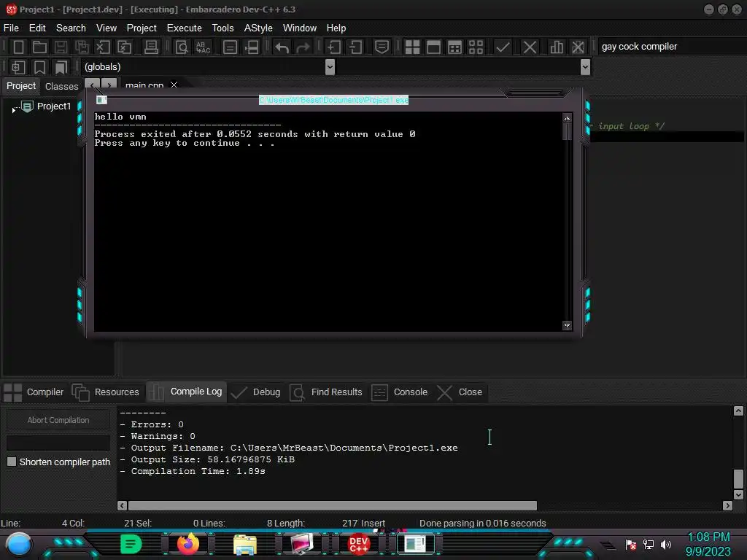Click the editor tab scroll left arrow
747x560 pixels.
coord(92,85)
